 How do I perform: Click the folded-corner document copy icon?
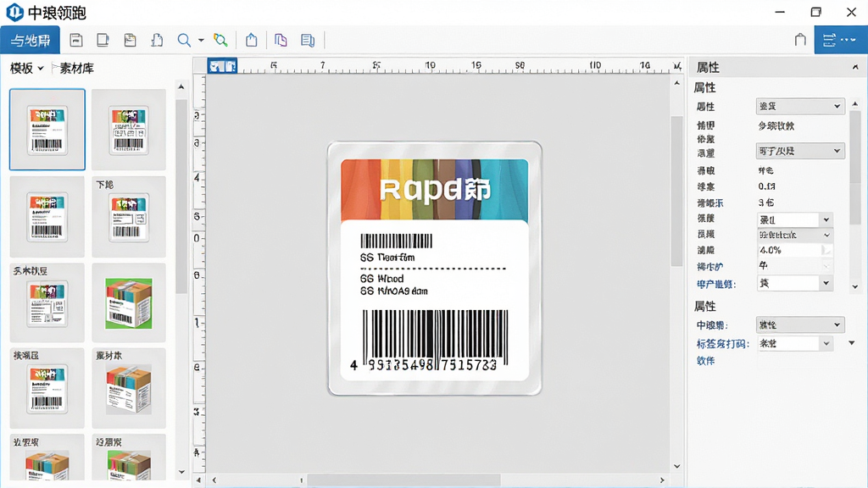157,40
